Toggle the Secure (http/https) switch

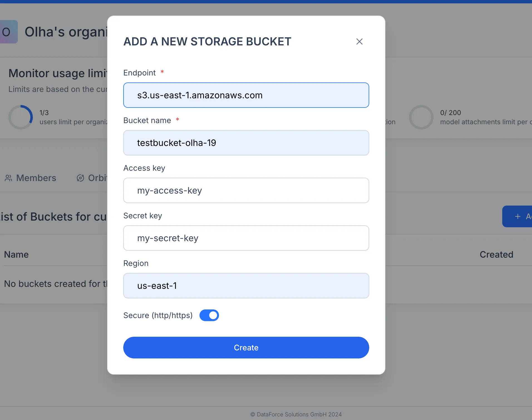(209, 315)
